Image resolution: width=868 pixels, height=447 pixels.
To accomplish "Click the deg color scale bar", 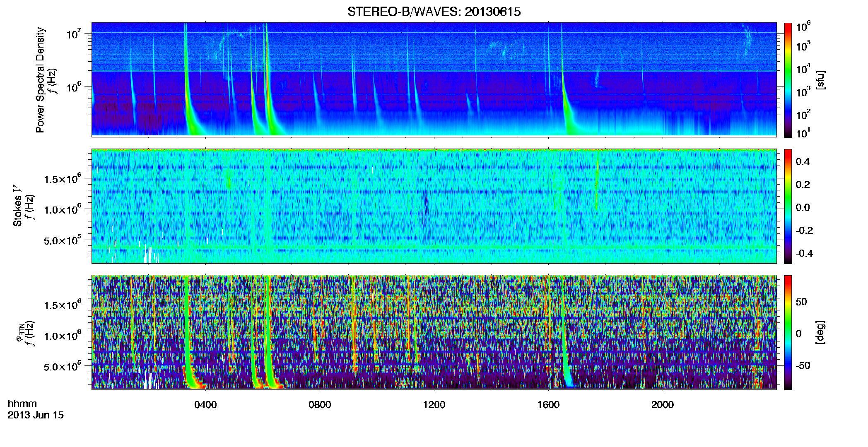I will [x=788, y=332].
